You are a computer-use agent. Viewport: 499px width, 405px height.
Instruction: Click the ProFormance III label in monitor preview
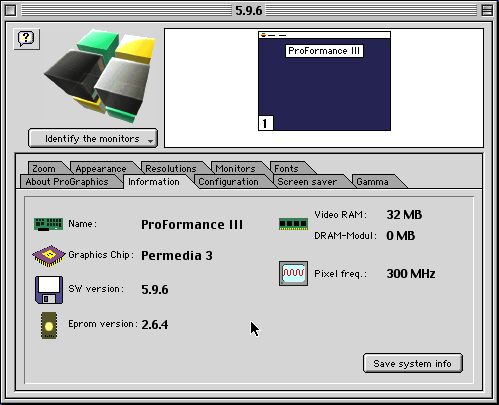click(324, 51)
